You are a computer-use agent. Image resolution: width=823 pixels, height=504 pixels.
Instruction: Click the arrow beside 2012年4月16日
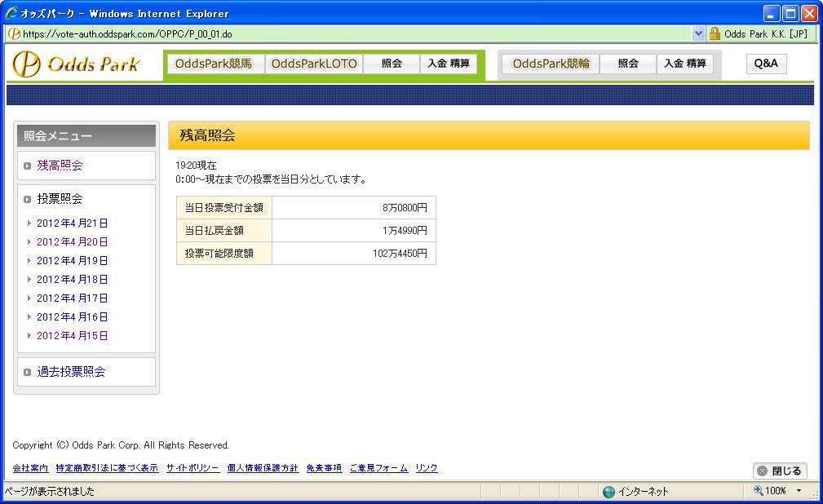tap(29, 317)
